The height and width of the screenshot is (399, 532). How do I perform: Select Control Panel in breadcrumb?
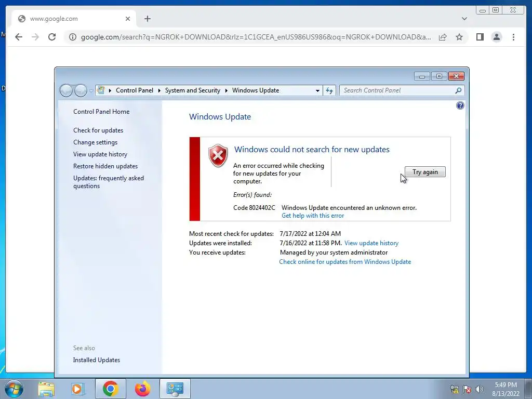pos(135,90)
